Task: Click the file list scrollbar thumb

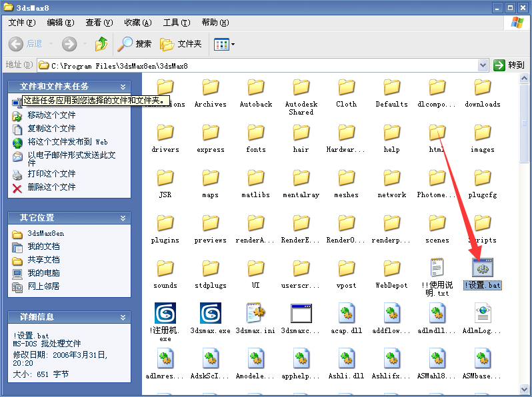Action: 524,123
